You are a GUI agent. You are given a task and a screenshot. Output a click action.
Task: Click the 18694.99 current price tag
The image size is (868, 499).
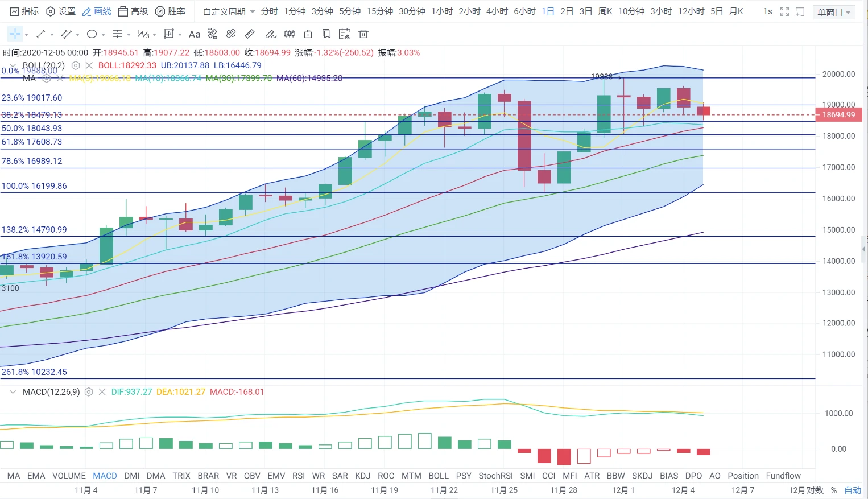pyautogui.click(x=839, y=114)
